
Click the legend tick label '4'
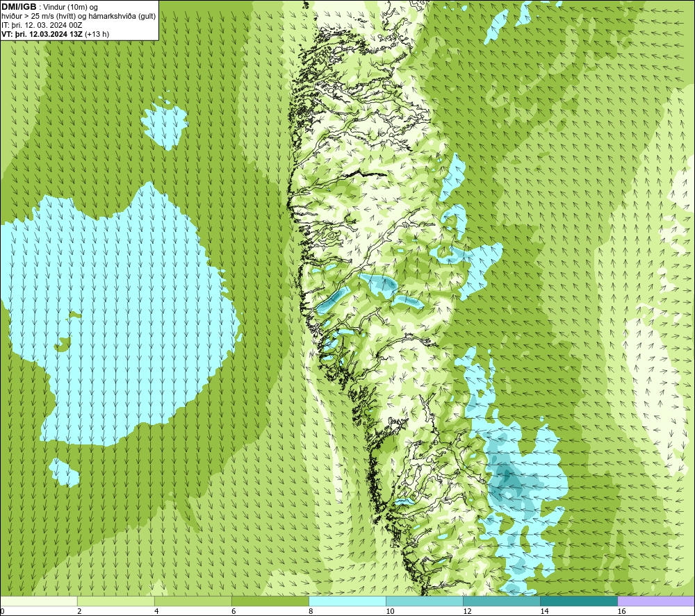156,611
